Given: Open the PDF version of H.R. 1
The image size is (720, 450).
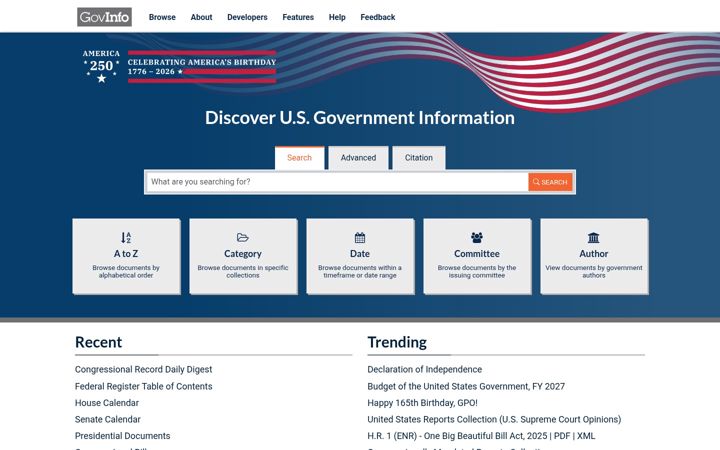Looking at the screenshot, I should pos(561,436).
